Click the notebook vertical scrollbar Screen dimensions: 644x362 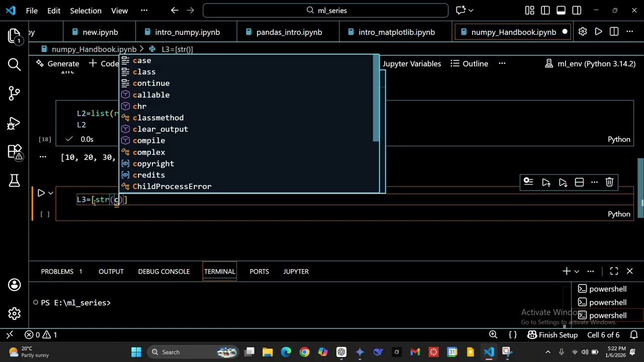point(640,189)
